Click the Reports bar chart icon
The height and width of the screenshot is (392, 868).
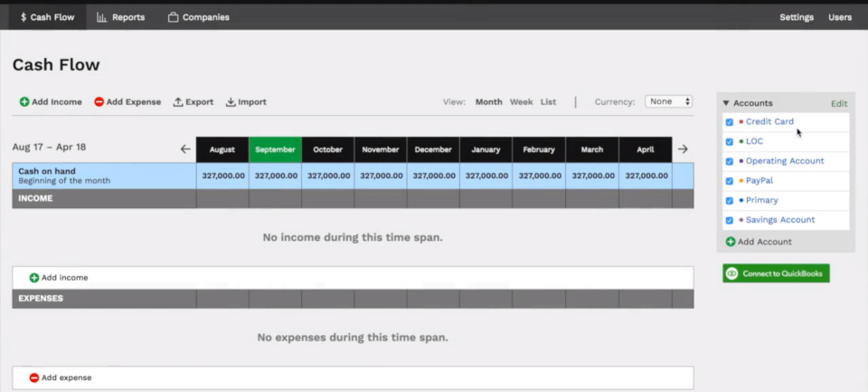(102, 17)
